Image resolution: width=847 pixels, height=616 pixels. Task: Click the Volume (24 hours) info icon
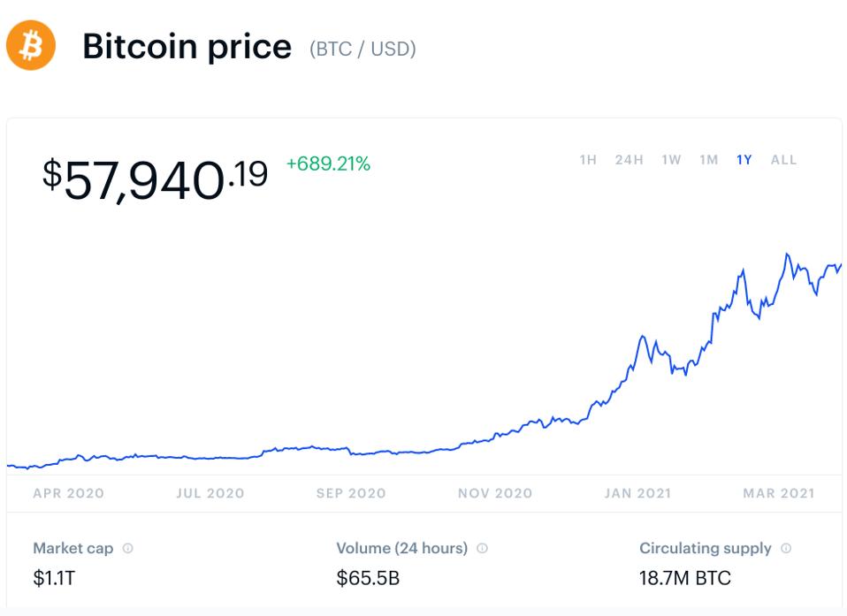tap(482, 548)
